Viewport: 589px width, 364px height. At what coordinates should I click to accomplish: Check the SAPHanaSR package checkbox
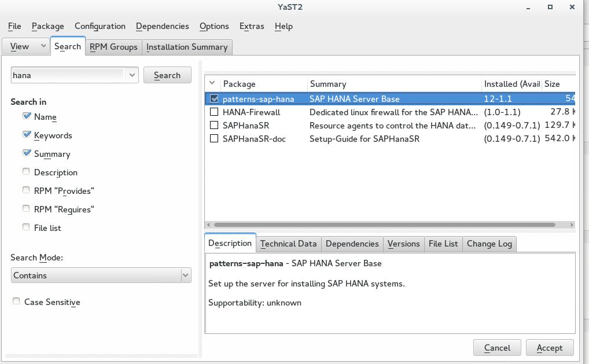(213, 125)
